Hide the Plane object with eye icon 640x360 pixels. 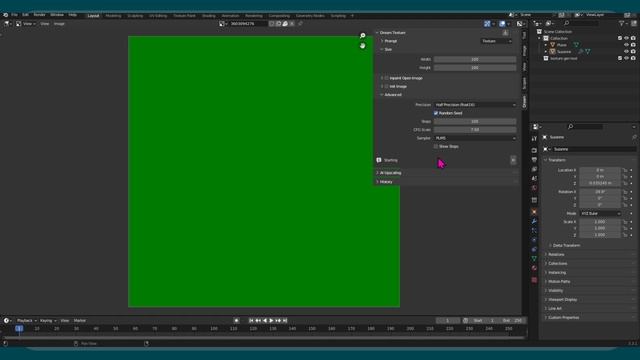pos(627,45)
